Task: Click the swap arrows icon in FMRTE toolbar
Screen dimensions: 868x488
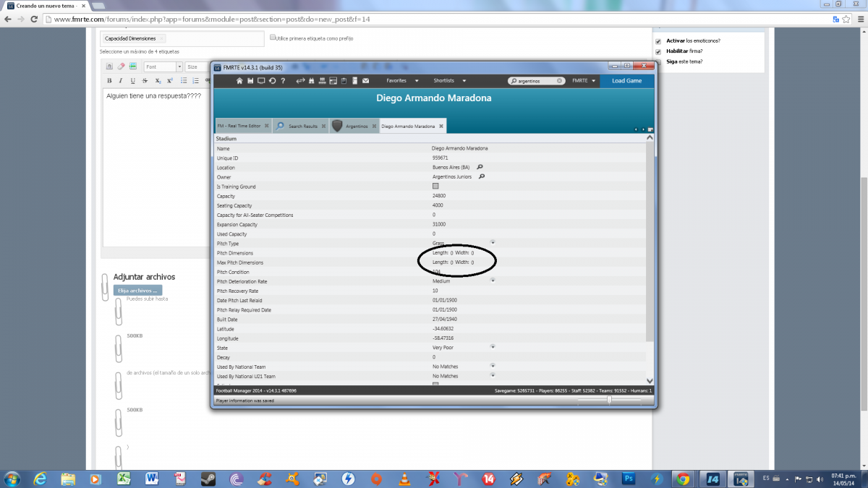Action: click(301, 81)
